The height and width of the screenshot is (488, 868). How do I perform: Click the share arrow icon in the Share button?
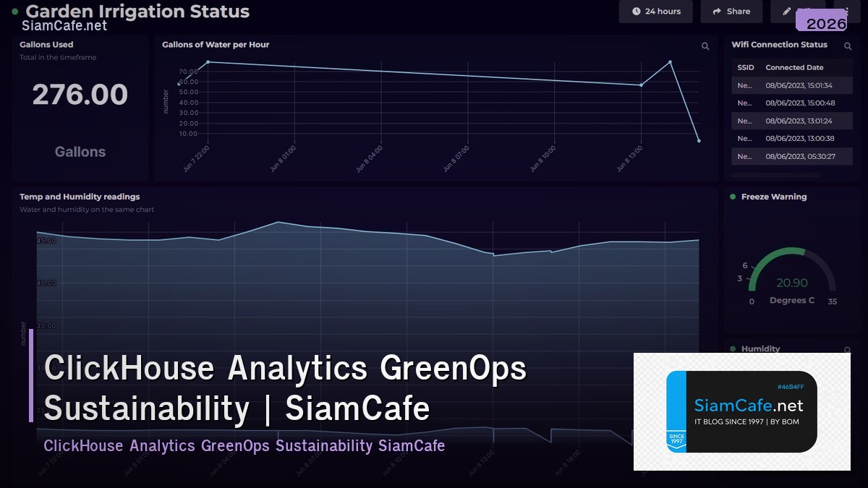click(x=716, y=12)
